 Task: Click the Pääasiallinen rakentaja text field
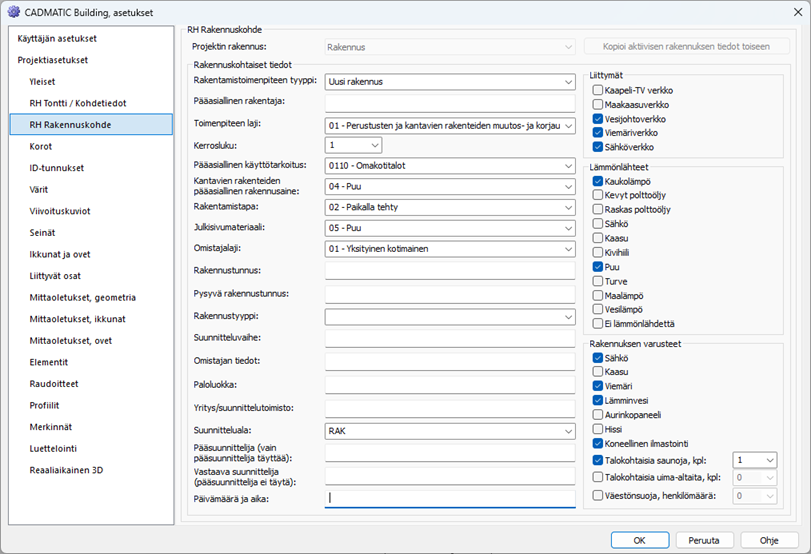coord(450,102)
